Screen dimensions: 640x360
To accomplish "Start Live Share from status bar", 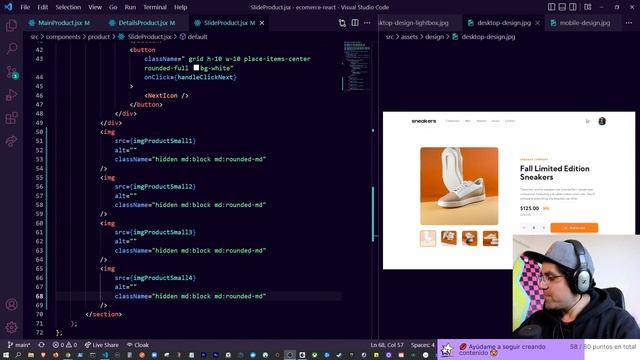I will click(x=102, y=345).
